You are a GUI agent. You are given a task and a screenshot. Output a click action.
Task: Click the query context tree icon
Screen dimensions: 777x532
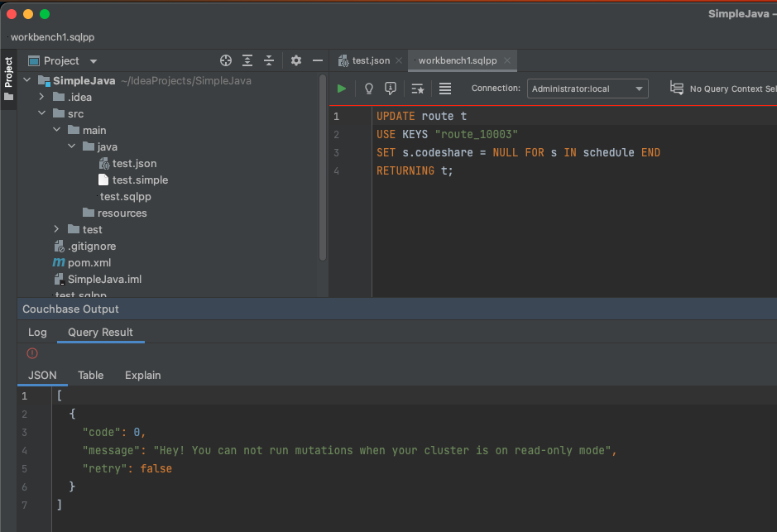[x=676, y=89]
